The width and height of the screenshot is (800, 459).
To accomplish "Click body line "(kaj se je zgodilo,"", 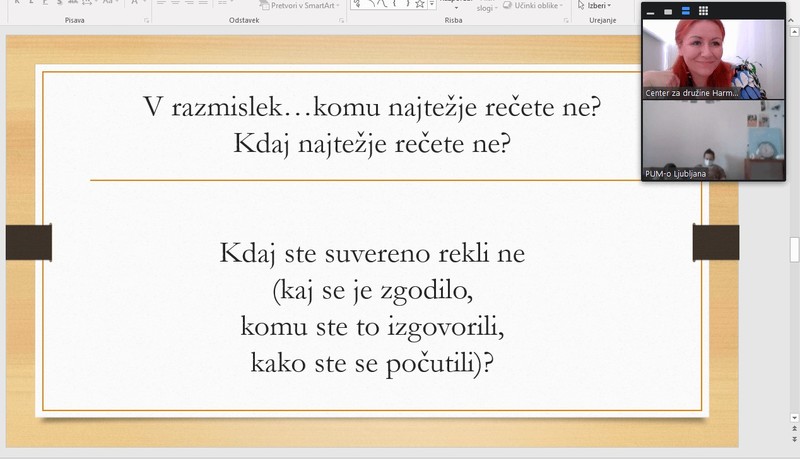I will pyautogui.click(x=372, y=291).
